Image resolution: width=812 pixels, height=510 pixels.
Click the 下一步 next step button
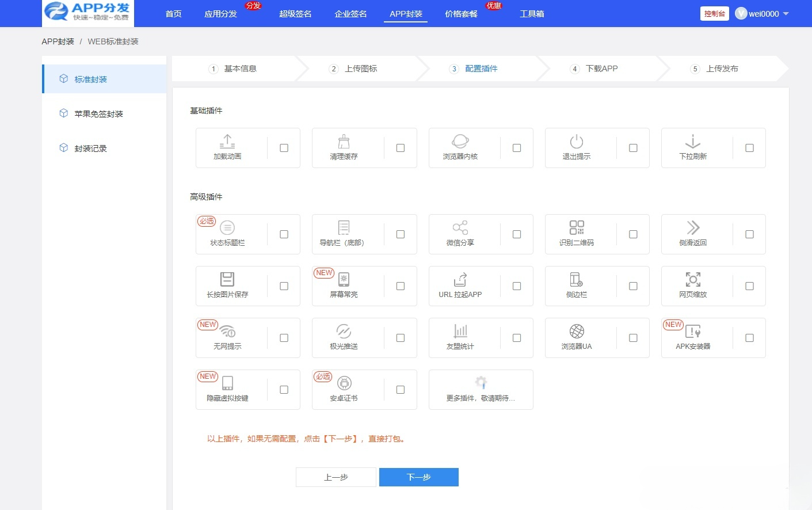tap(418, 477)
